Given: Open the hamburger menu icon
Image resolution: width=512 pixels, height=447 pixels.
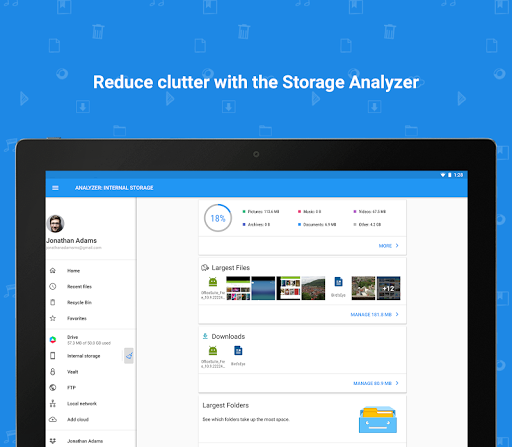Looking at the screenshot, I should tap(55, 188).
